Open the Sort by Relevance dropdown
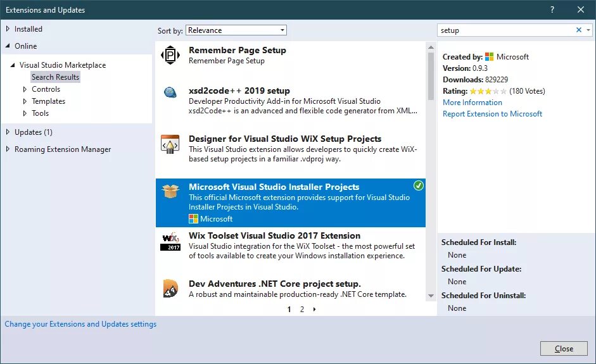Image resolution: width=596 pixels, height=364 pixels. click(236, 30)
